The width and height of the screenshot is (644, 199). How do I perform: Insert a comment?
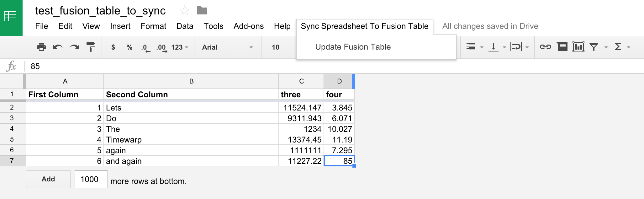[x=562, y=47]
